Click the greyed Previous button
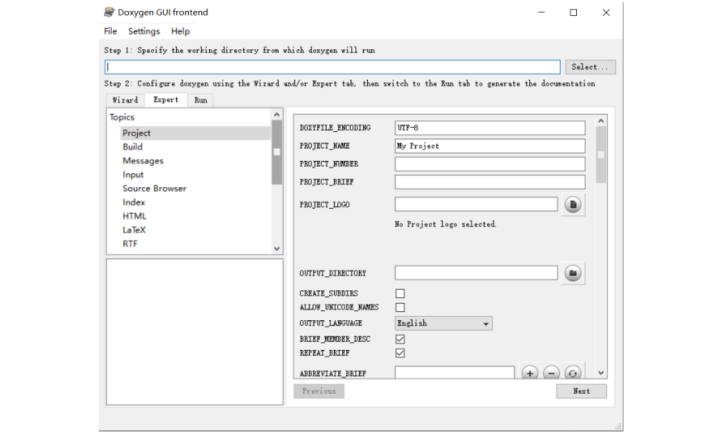The height and width of the screenshot is (432, 720). click(x=319, y=391)
